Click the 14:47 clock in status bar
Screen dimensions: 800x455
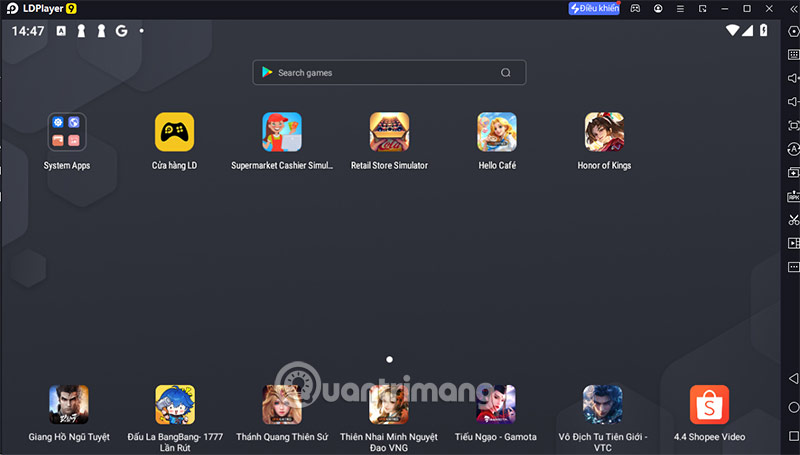pyautogui.click(x=28, y=31)
